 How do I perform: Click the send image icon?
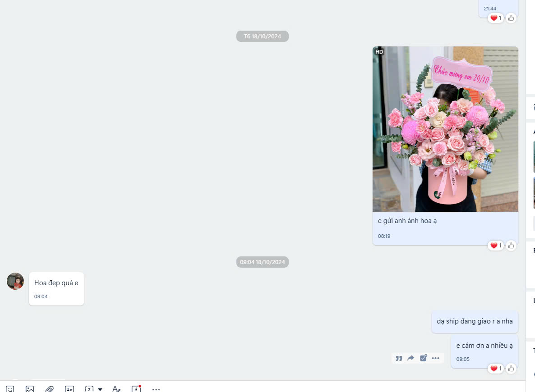tap(30, 389)
